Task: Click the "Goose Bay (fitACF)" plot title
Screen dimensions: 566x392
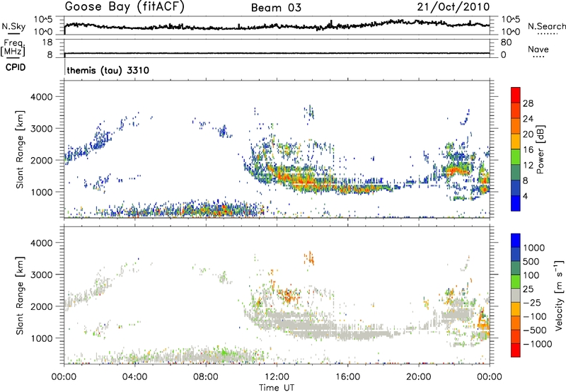Action: [x=125, y=7]
